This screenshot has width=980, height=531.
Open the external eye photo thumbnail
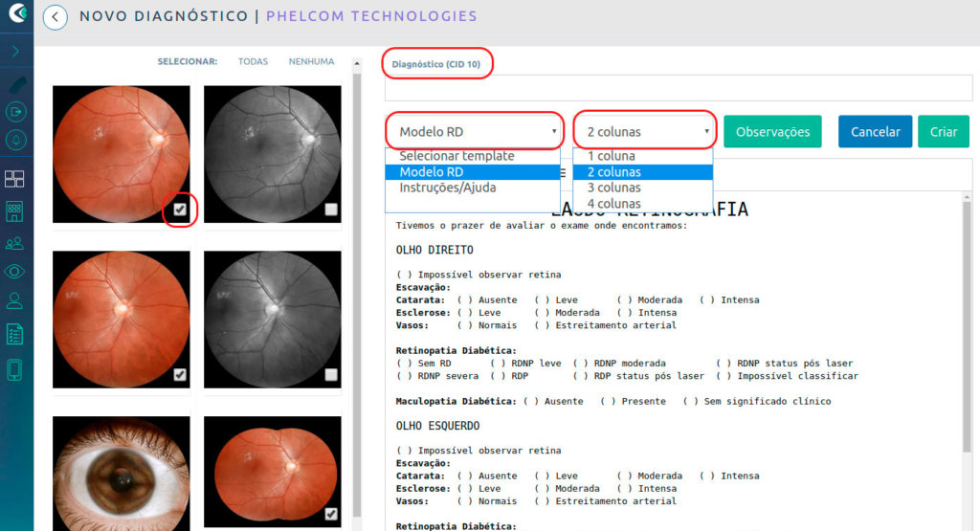click(122, 474)
